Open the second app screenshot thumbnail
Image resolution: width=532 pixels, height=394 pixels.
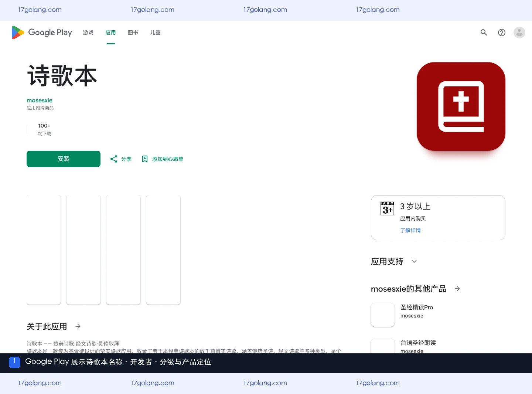click(x=83, y=250)
